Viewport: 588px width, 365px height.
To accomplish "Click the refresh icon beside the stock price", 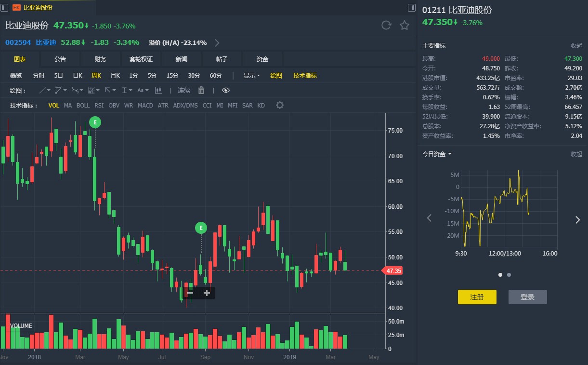I will point(386,26).
